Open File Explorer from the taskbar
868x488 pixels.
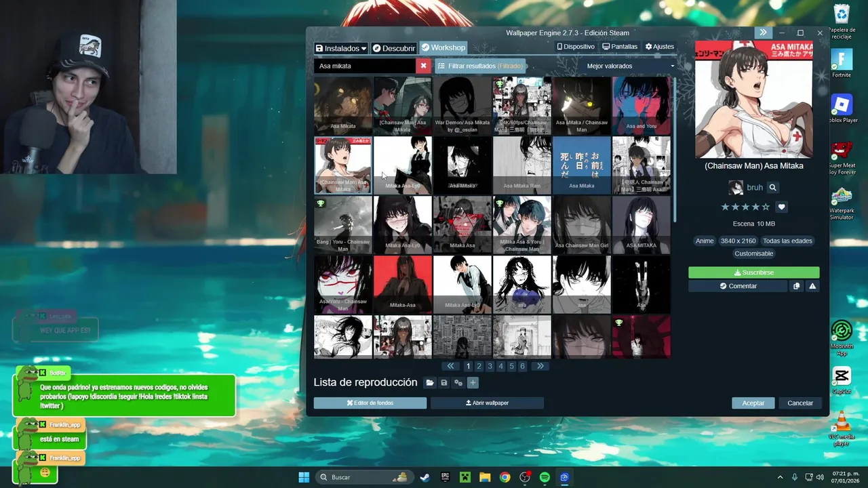(485, 477)
